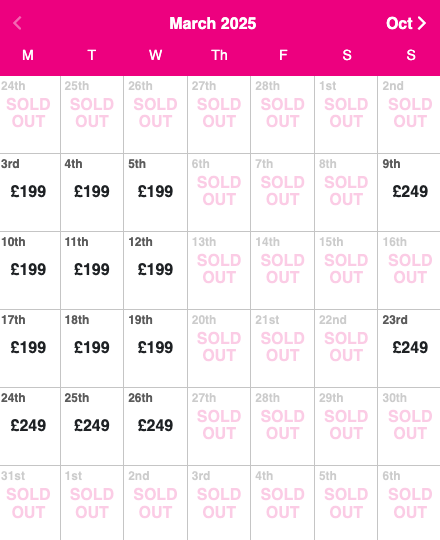Select March 10th at £199
Image resolution: width=440 pixels, height=540 pixels.
click(30, 271)
